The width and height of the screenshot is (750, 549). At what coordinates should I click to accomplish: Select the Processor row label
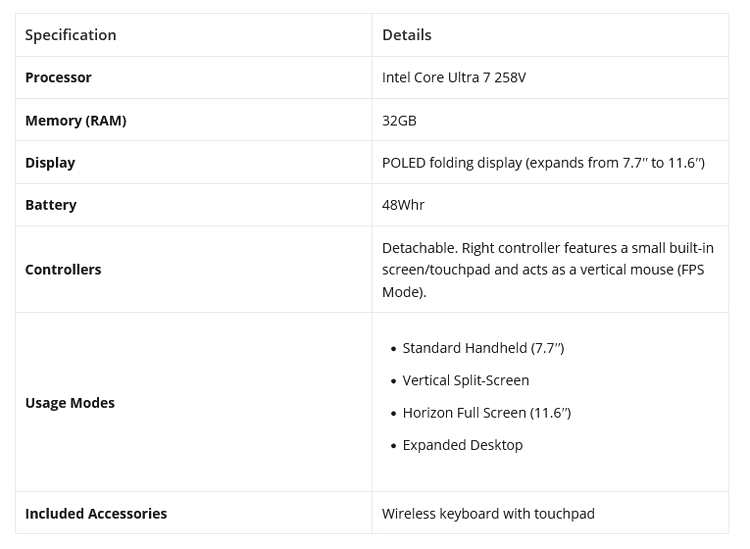pyautogui.click(x=58, y=78)
